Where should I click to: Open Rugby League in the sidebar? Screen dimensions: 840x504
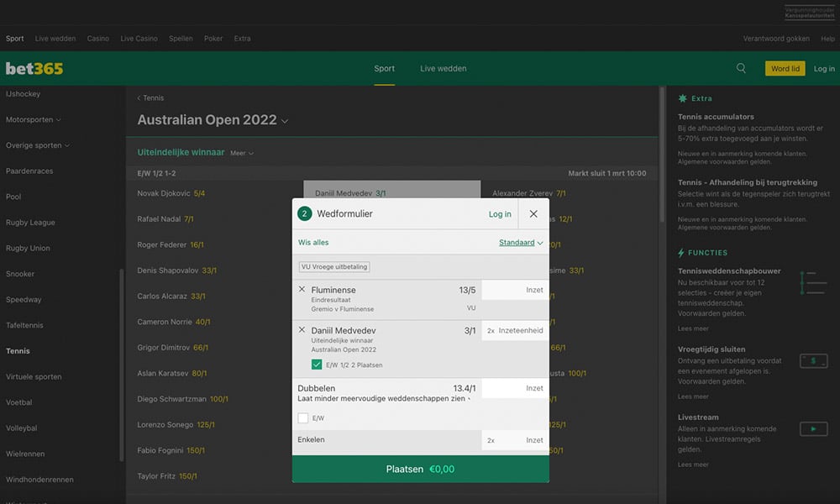coord(30,223)
